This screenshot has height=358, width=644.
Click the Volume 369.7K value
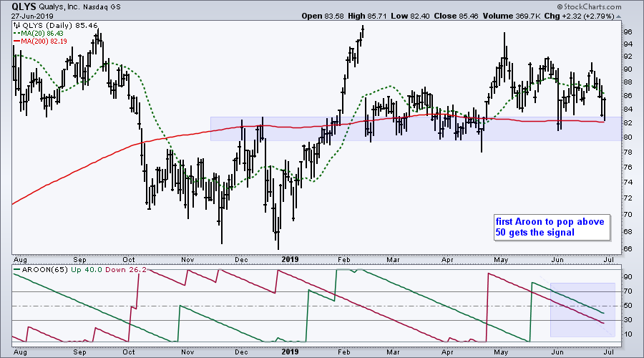tap(512, 16)
